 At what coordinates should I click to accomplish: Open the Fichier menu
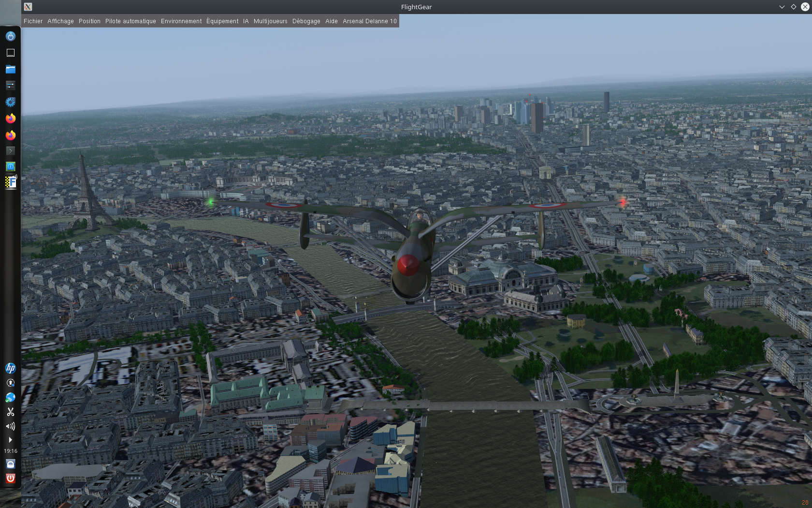[x=33, y=21]
